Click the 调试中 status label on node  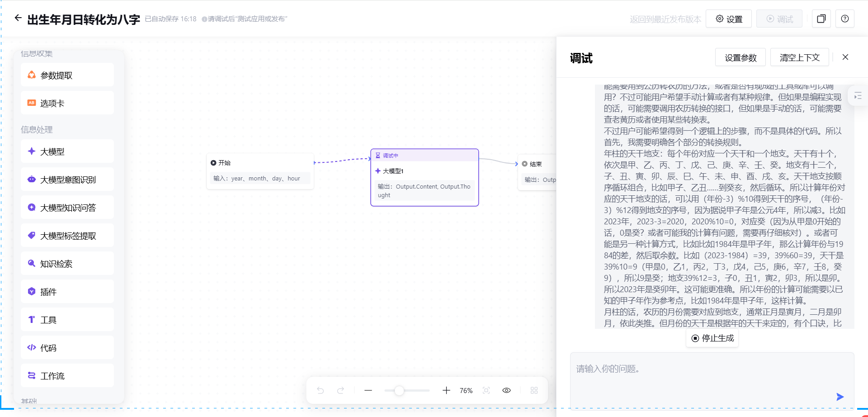pos(391,156)
